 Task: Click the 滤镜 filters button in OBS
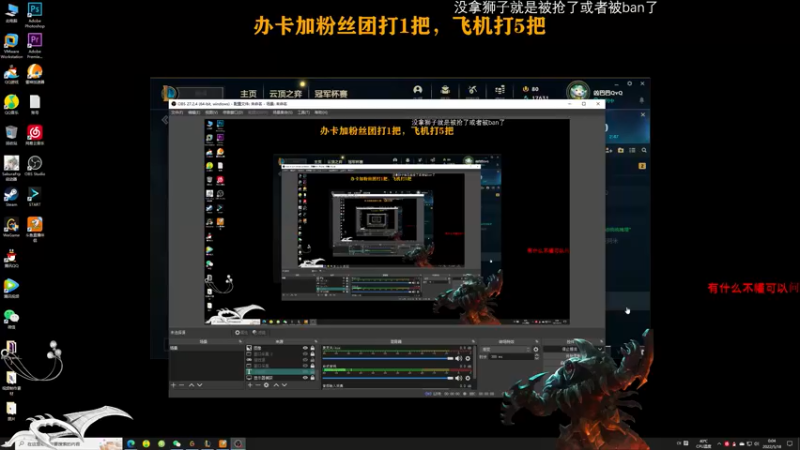[259, 332]
